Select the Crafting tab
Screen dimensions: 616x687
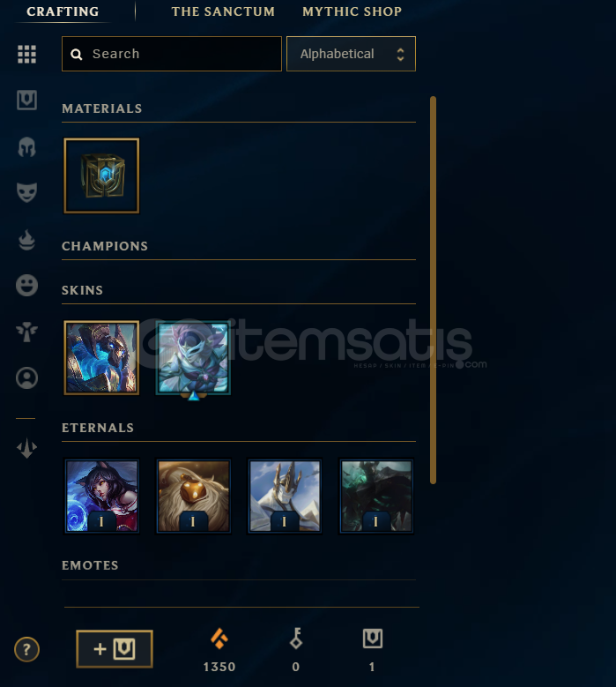coord(63,11)
